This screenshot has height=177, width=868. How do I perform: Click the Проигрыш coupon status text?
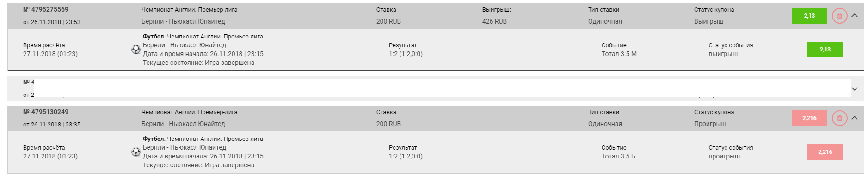pyautogui.click(x=710, y=124)
